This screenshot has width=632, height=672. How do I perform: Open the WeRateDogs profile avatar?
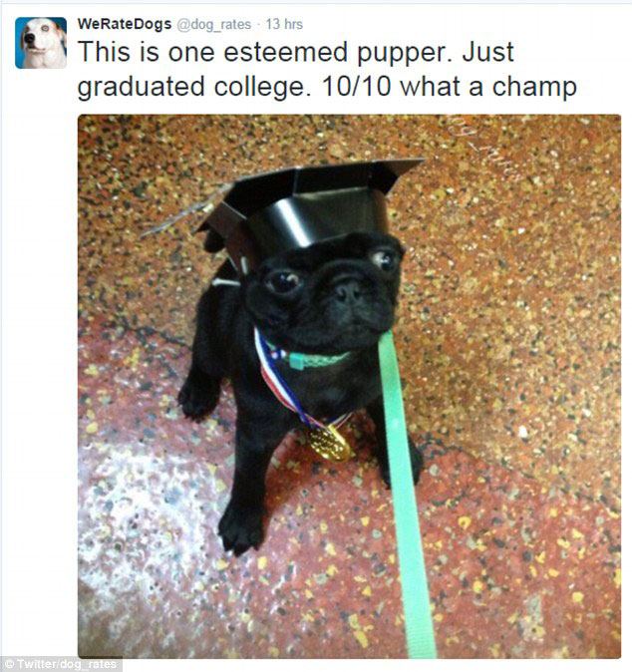[x=41, y=43]
